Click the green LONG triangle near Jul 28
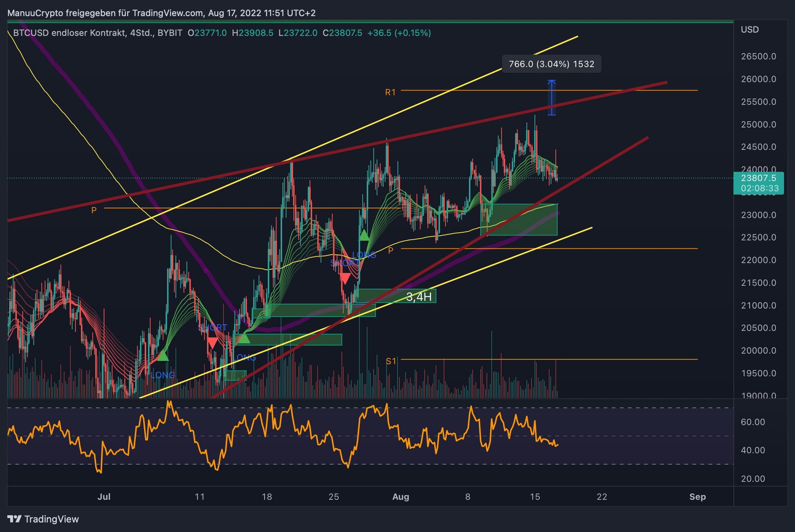 (364, 235)
